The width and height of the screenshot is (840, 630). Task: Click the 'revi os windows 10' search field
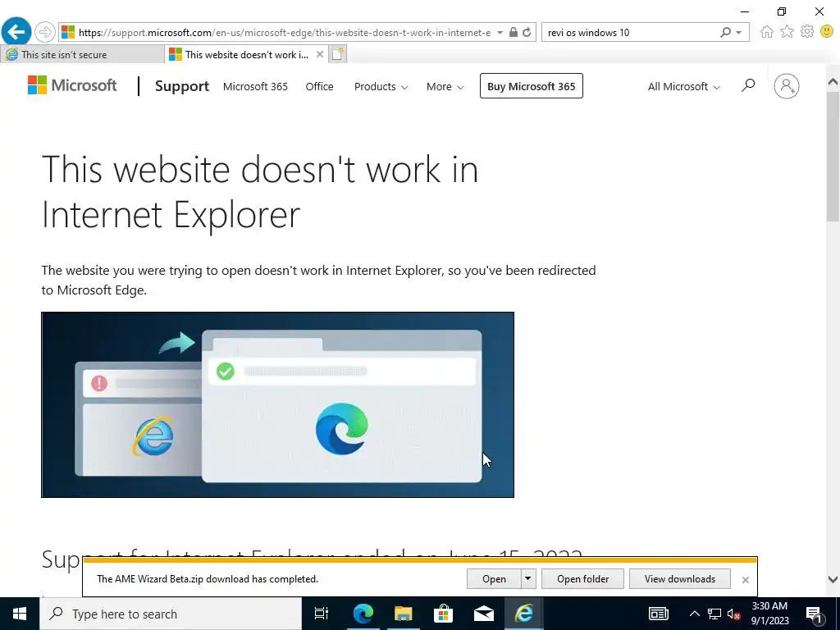pos(631,32)
